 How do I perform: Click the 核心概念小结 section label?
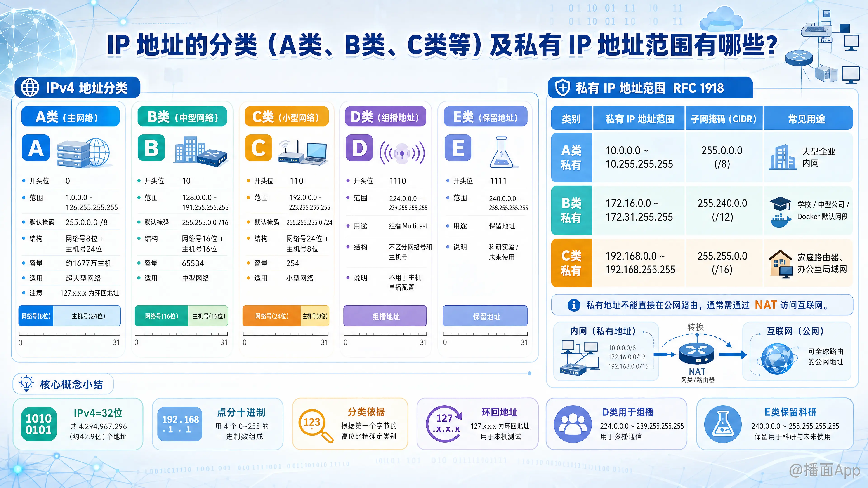tap(71, 384)
